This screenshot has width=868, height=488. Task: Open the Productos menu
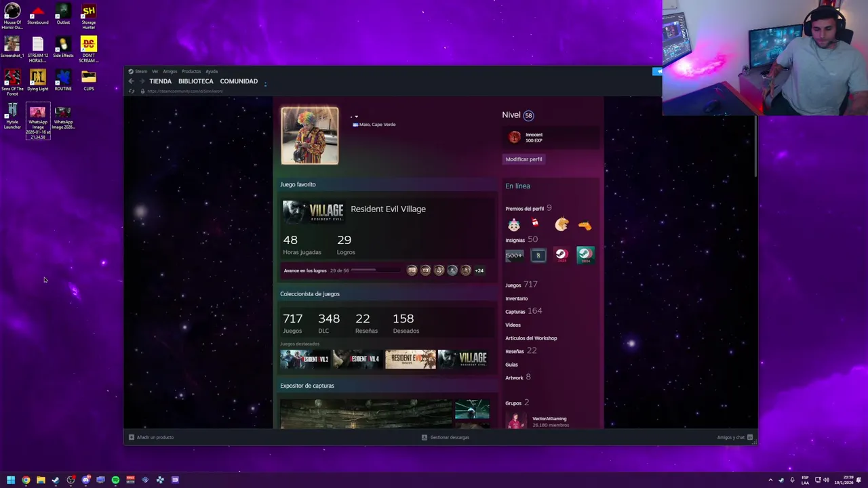(x=191, y=71)
